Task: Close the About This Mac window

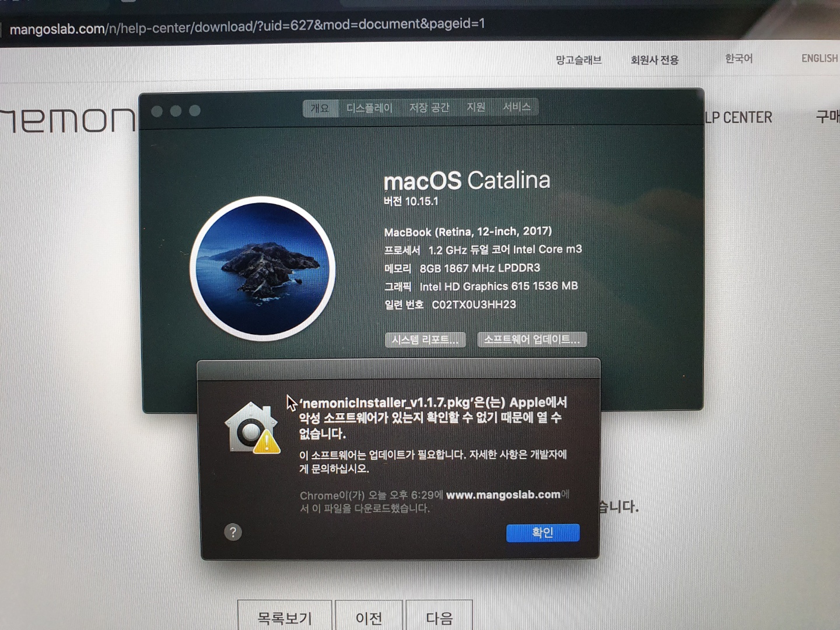Action: pos(157,111)
